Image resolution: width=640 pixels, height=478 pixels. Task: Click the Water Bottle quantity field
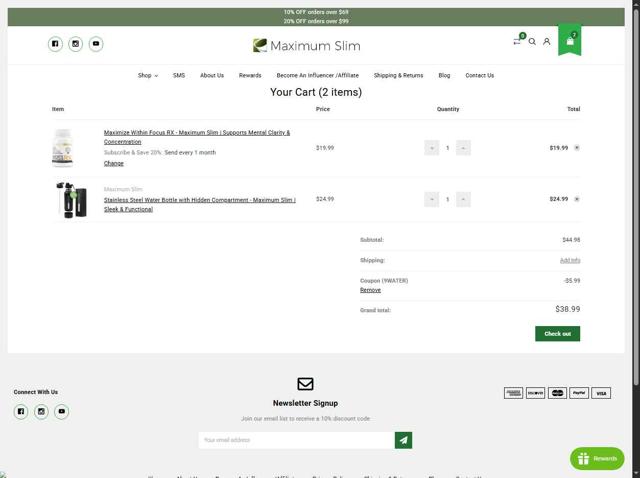click(447, 199)
